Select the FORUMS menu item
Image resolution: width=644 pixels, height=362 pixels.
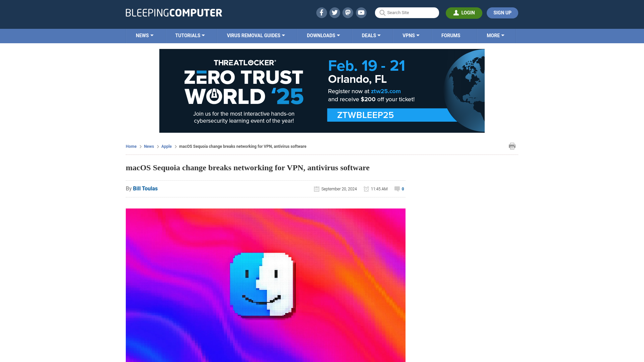(x=451, y=35)
